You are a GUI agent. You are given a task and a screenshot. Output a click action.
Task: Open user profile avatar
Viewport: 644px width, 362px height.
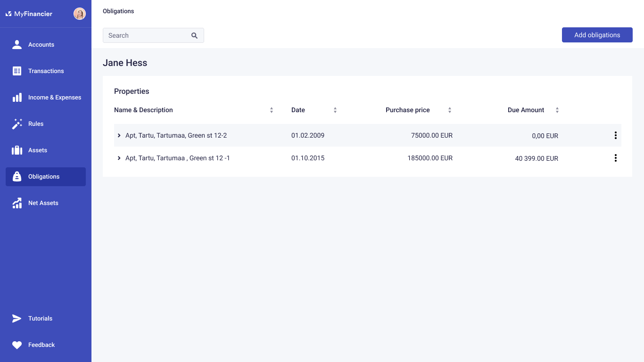pyautogui.click(x=79, y=14)
